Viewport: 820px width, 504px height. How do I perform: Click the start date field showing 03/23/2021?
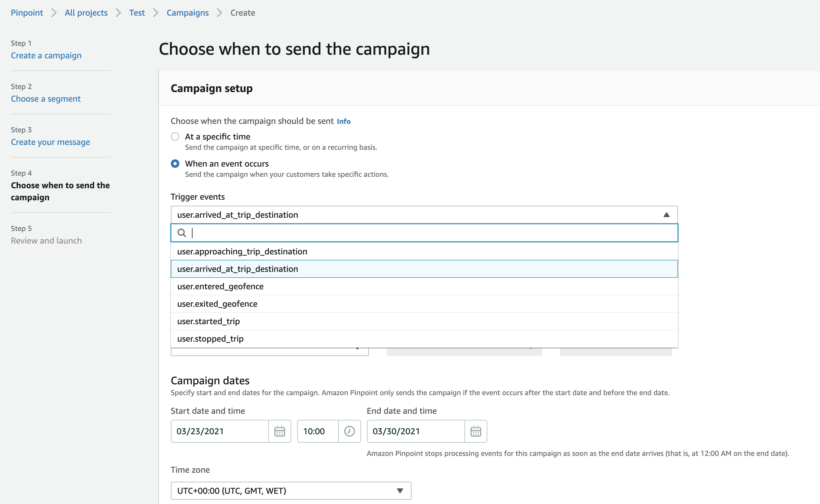click(220, 431)
